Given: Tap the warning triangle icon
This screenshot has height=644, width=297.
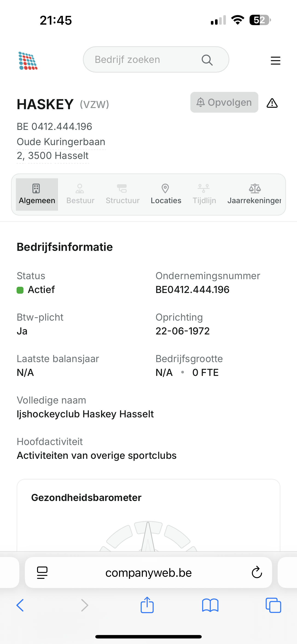Looking at the screenshot, I should click(272, 103).
